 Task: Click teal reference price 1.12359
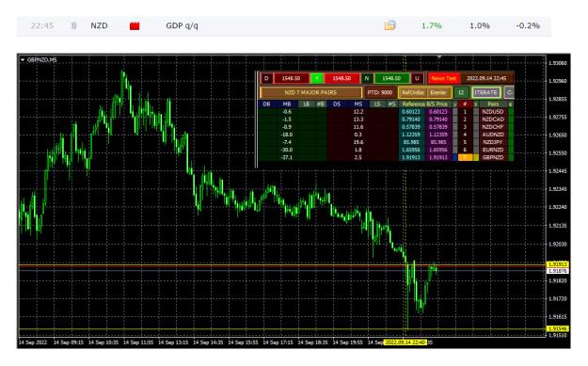411,135
